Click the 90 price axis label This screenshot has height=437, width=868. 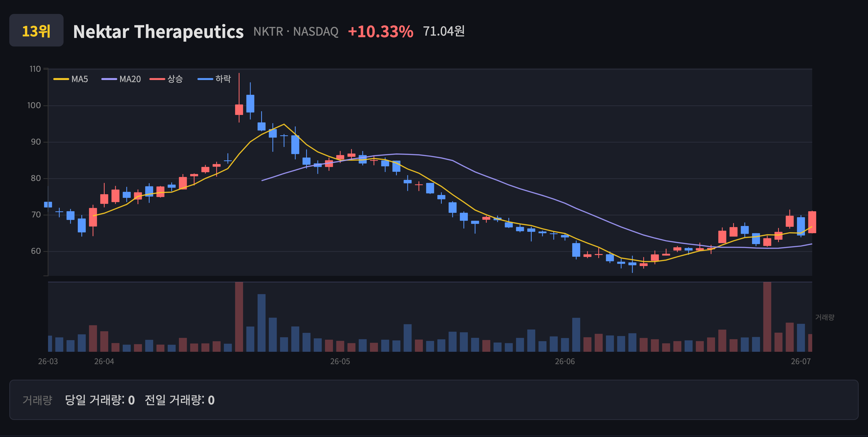pos(36,142)
